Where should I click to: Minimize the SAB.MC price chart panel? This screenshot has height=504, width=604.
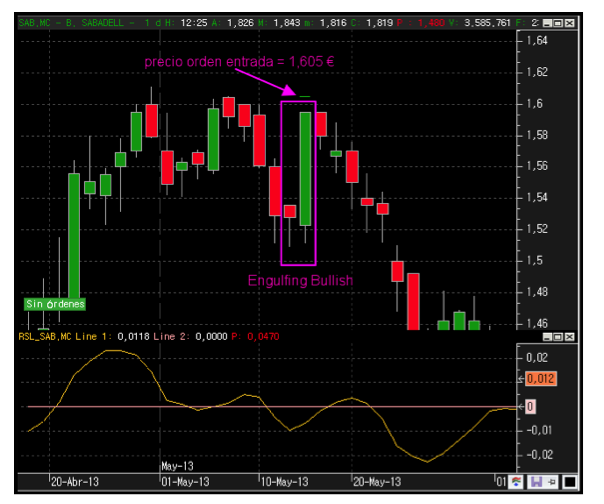tap(547, 23)
